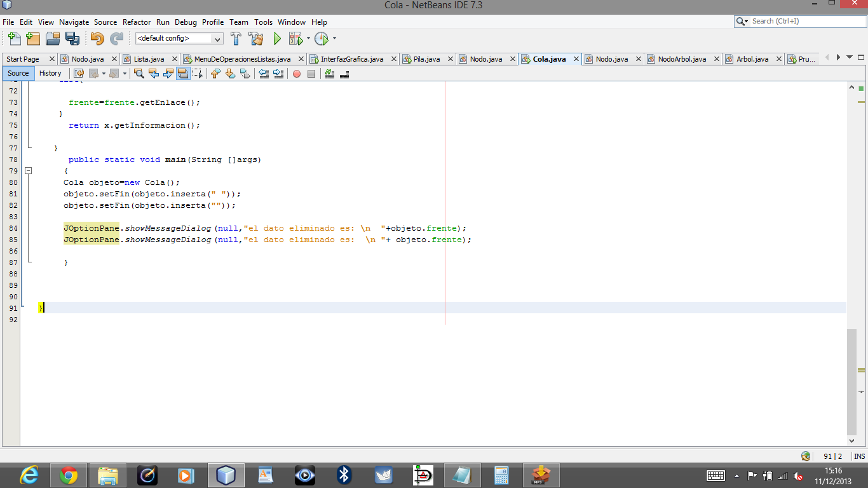Close the Arbol.java tab

point(778,59)
